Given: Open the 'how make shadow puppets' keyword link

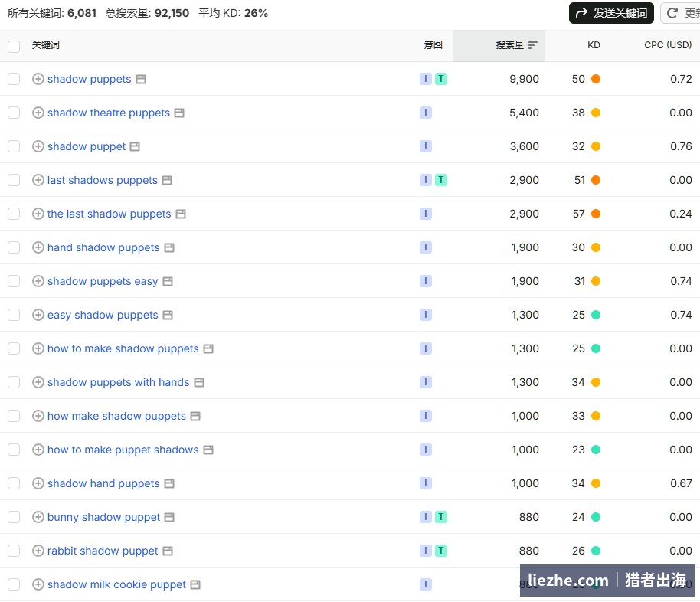Looking at the screenshot, I should (116, 416).
